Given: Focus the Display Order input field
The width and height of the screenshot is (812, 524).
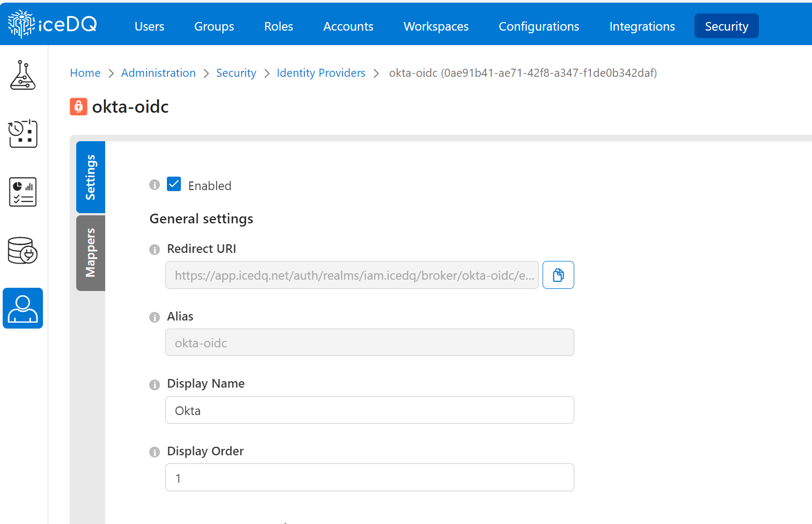Looking at the screenshot, I should point(369,478).
